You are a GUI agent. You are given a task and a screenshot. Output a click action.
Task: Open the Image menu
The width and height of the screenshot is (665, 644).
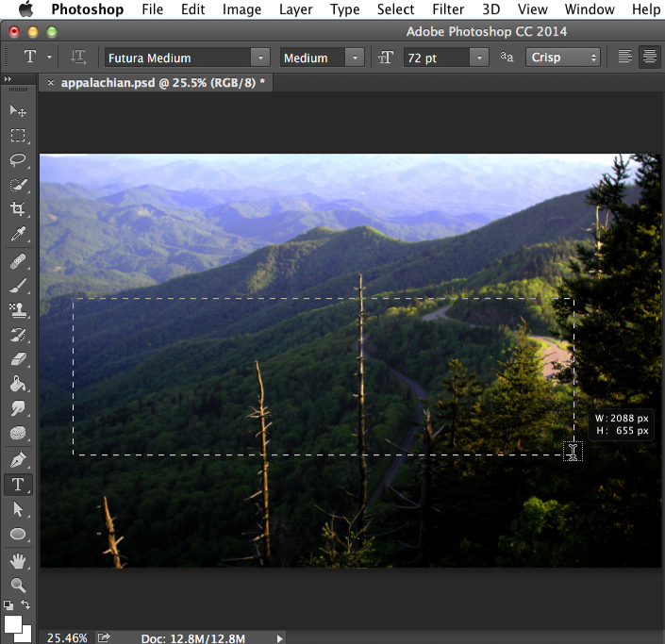(241, 9)
